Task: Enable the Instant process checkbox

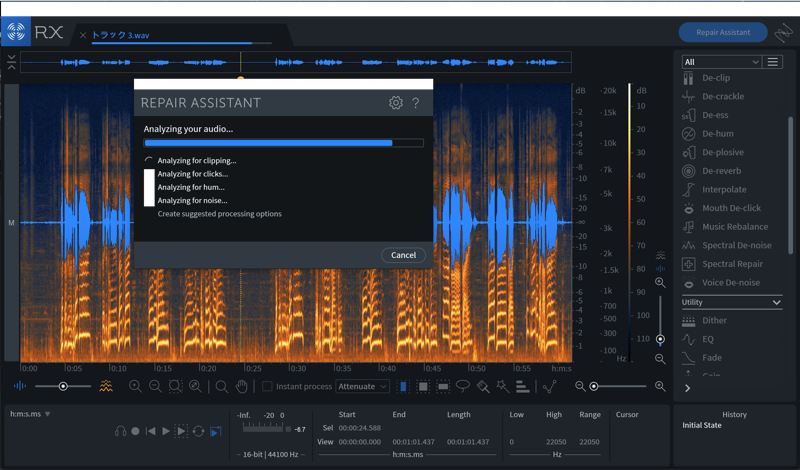Action: click(x=267, y=387)
